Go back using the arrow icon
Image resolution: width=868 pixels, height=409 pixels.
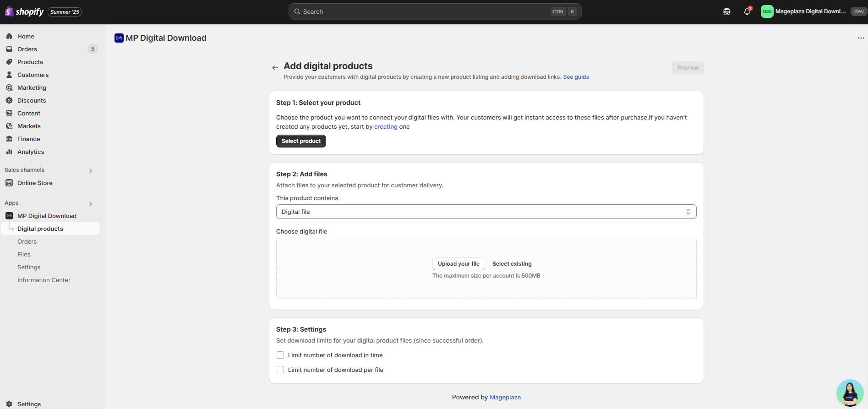(x=275, y=68)
